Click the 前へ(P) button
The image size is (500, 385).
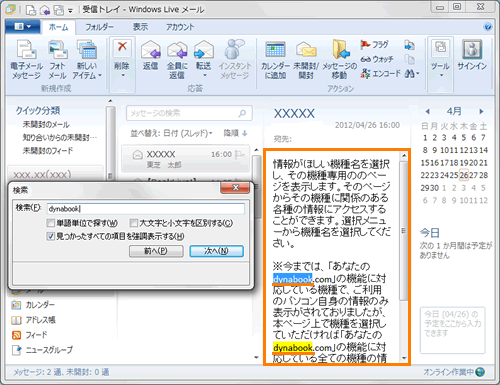(x=156, y=251)
